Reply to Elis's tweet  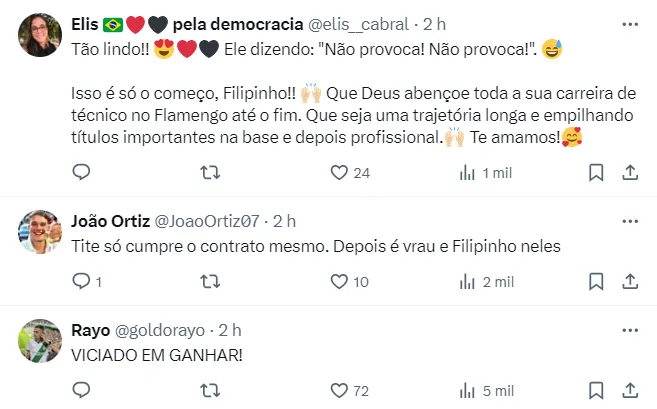(x=82, y=173)
